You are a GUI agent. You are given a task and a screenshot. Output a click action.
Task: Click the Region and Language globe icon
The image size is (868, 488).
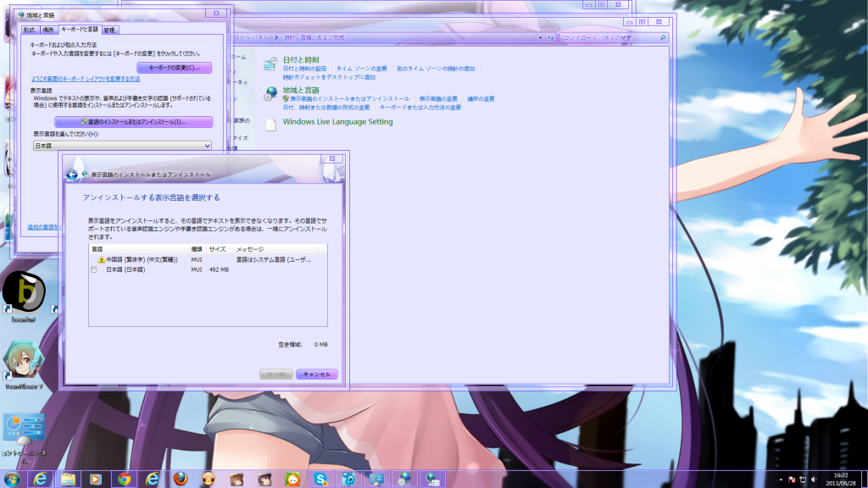270,94
